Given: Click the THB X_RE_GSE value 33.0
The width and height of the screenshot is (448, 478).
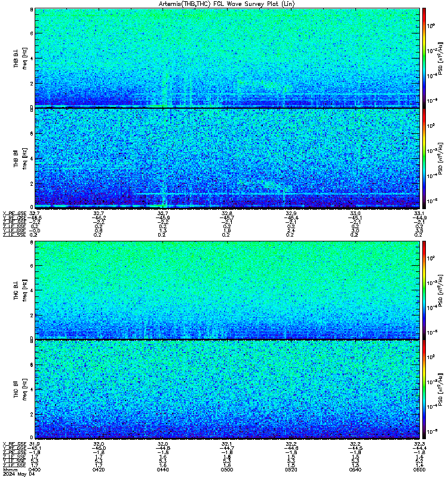Looking at the screenshot, I should tap(355, 213).
